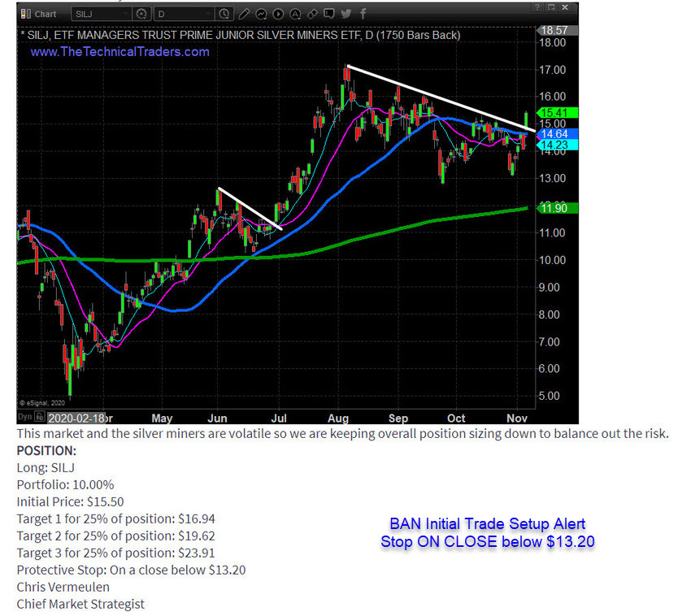This screenshot has width=691, height=616.
Task: Click the window restore button
Action: coord(551,7)
